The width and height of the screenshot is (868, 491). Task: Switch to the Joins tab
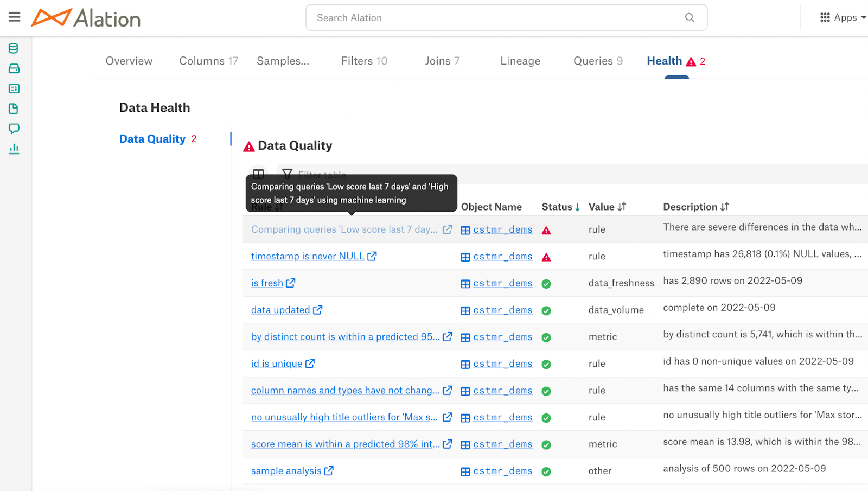point(442,61)
